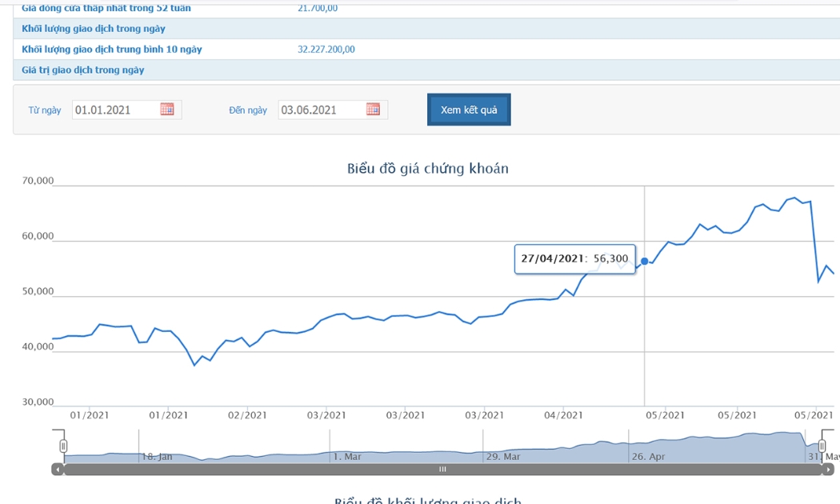Click the 70,000 y-axis label
840x504 pixels.
coord(38,181)
